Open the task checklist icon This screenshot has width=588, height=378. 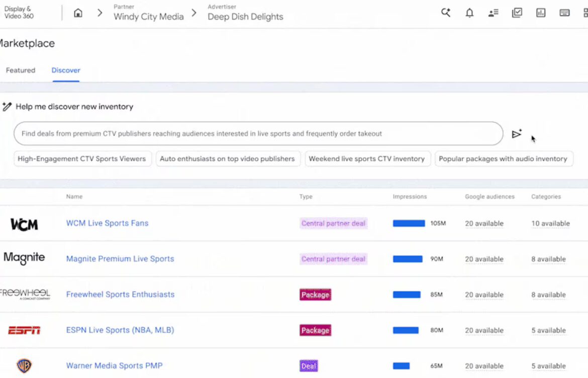pos(517,13)
